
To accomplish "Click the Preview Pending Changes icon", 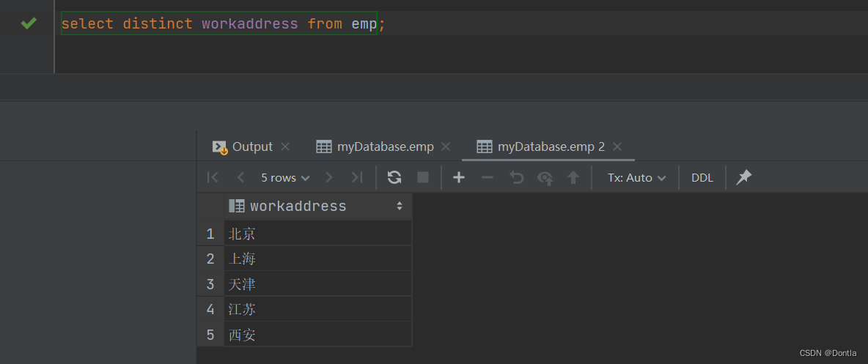I will (545, 177).
